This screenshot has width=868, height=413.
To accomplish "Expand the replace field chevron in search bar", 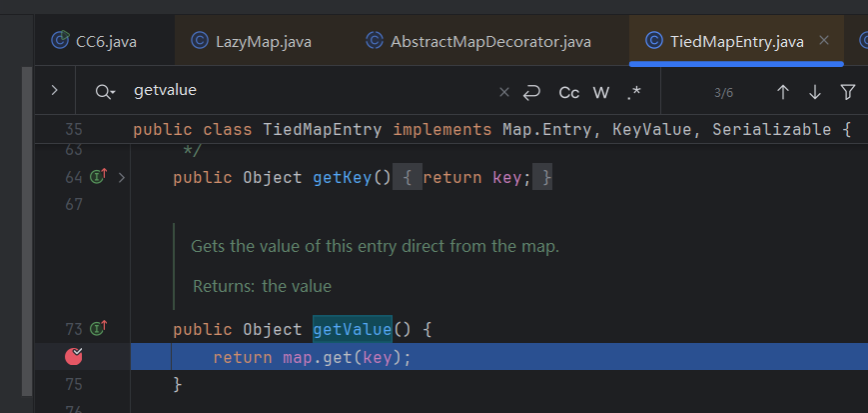I will click(x=54, y=90).
